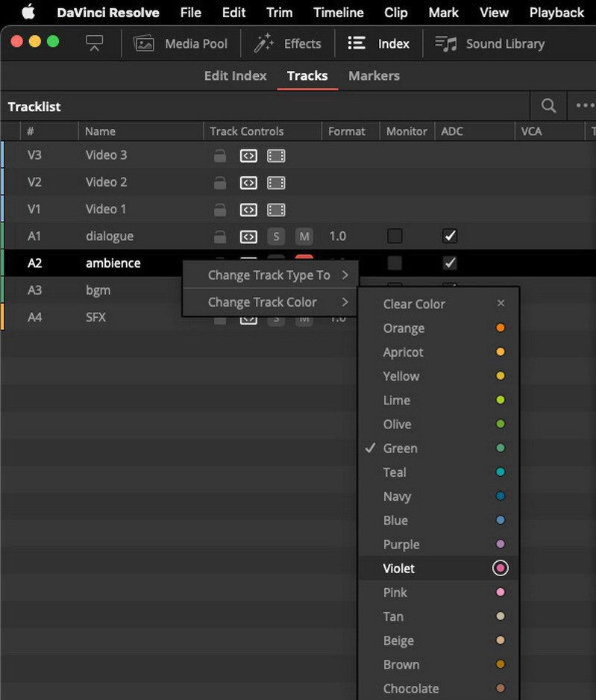Open the Effects panel
596x700 pixels.
287,44
